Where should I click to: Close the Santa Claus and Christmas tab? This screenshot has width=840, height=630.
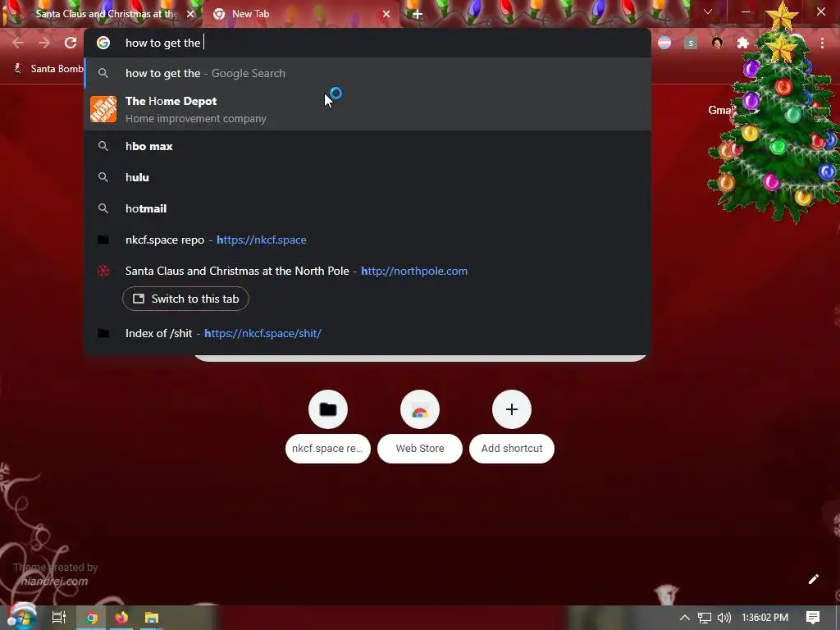(190, 14)
